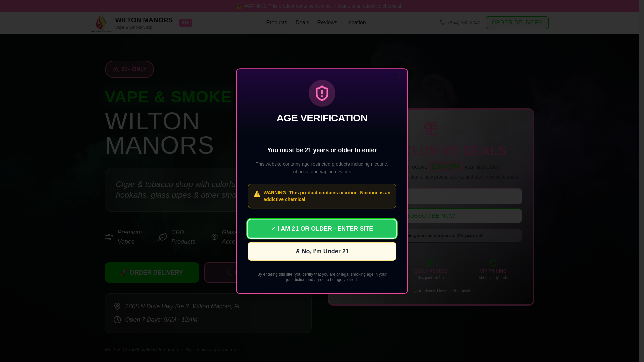Click the shield icon above VIP PRICING
Image resolution: width=644 pixels, height=362 pixels.
tap(493, 263)
